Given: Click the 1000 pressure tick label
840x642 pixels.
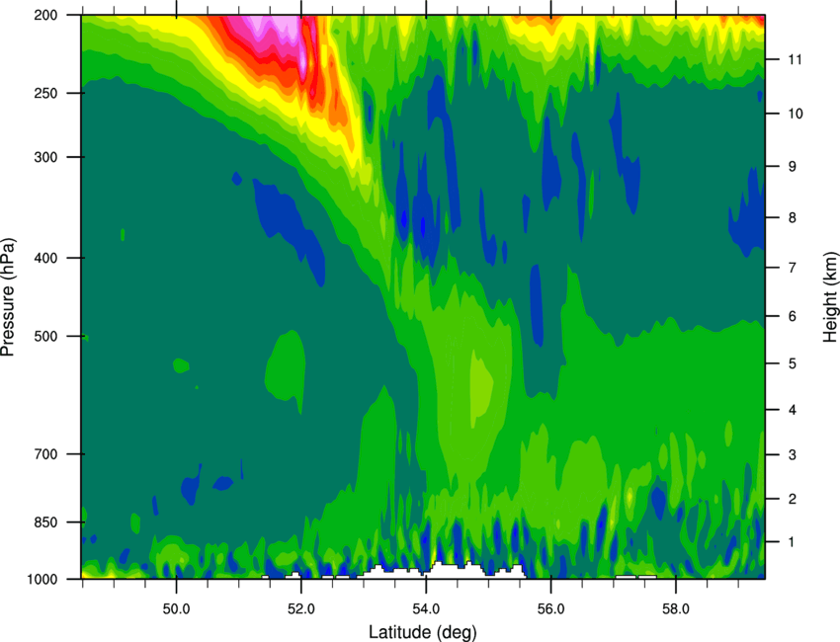Looking at the screenshot, I should 42,580.
